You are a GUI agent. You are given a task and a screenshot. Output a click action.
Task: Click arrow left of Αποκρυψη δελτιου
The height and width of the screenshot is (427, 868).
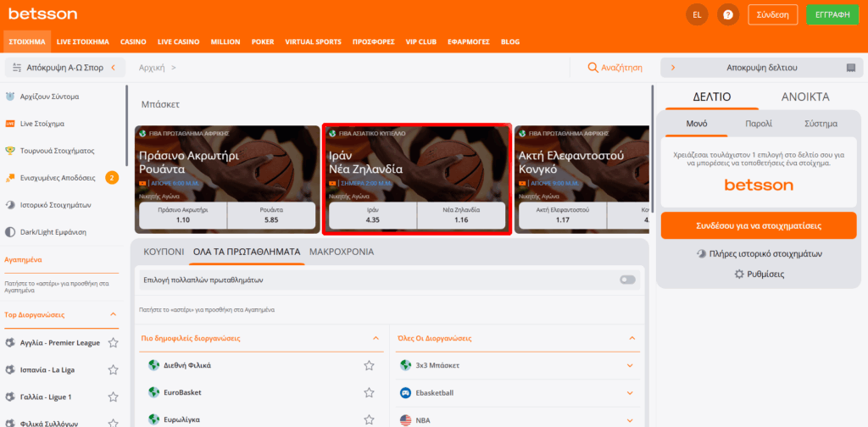point(673,68)
